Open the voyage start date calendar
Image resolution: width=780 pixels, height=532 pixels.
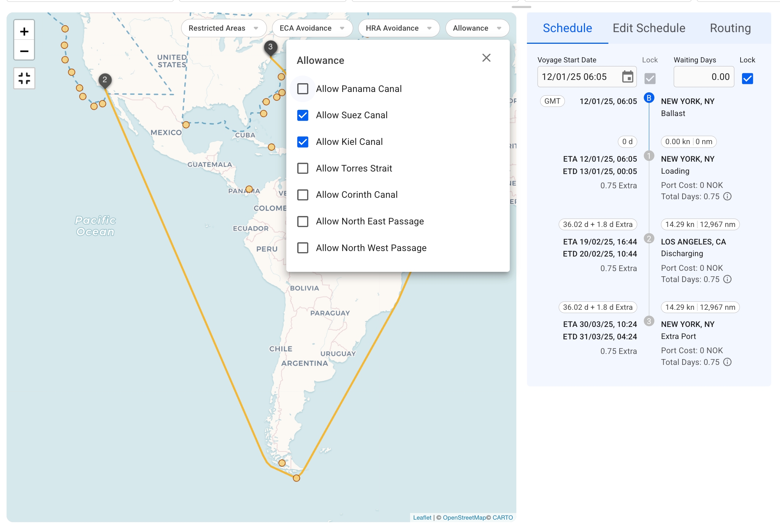pos(627,77)
